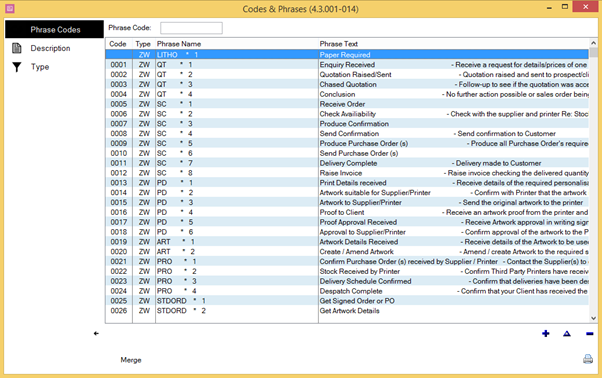Select the Phrase Codes tab
This screenshot has width=602, height=378.
(x=54, y=30)
